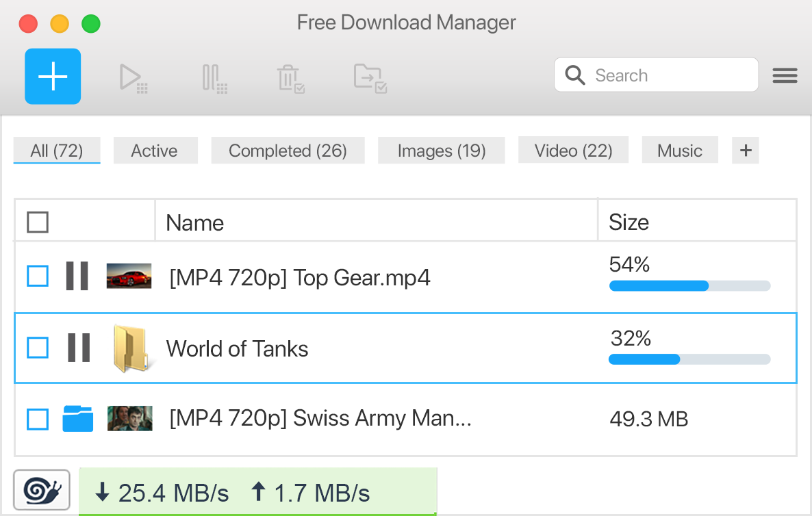This screenshot has height=516, width=812.
Task: Pause the Top Gear download
Action: 77,276
